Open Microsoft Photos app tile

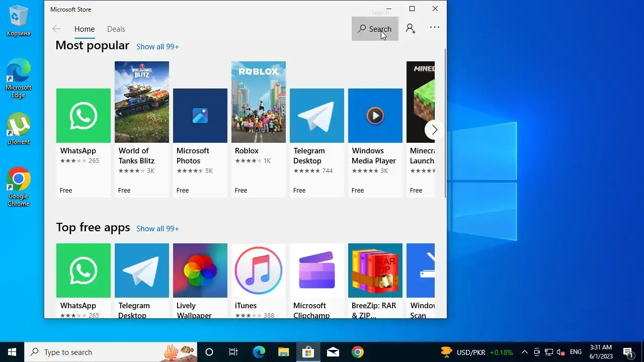(x=200, y=143)
